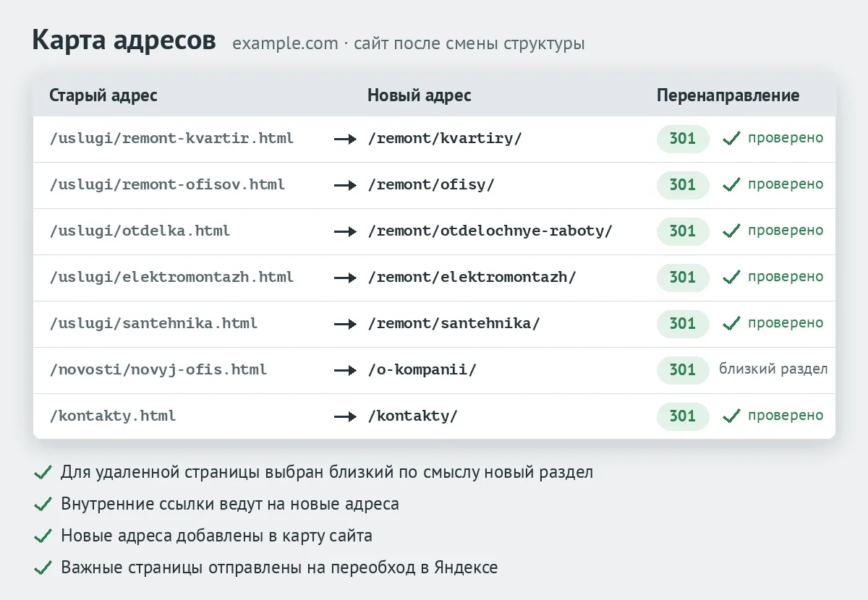
Task: Click 'проверено' in the /remont/santehnika/ row
Action: (x=786, y=323)
